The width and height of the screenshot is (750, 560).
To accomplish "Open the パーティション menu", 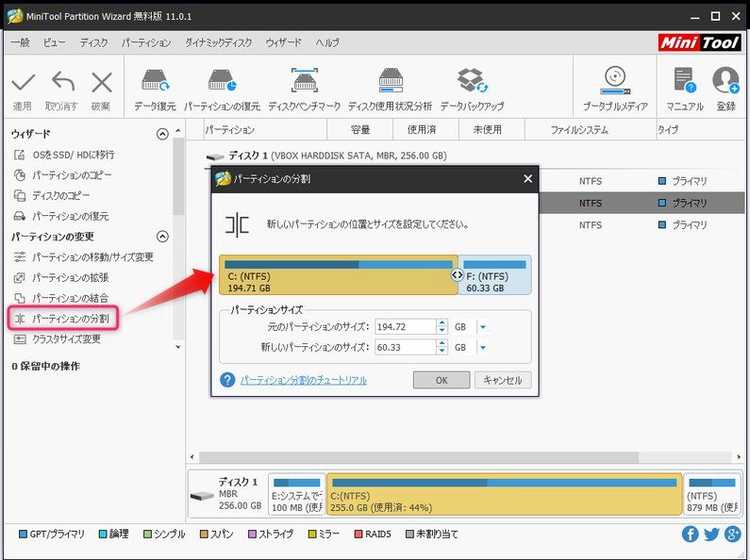I will [x=146, y=42].
